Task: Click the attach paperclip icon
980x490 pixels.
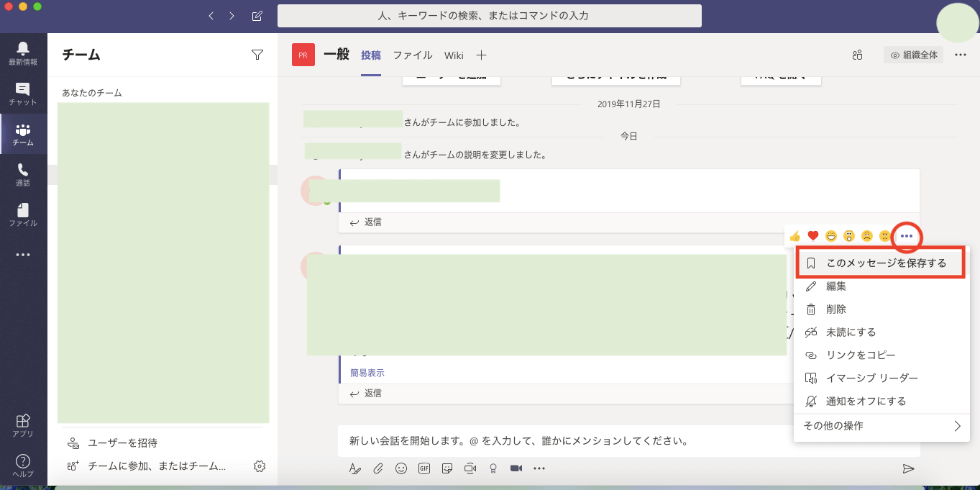Action: (x=377, y=468)
